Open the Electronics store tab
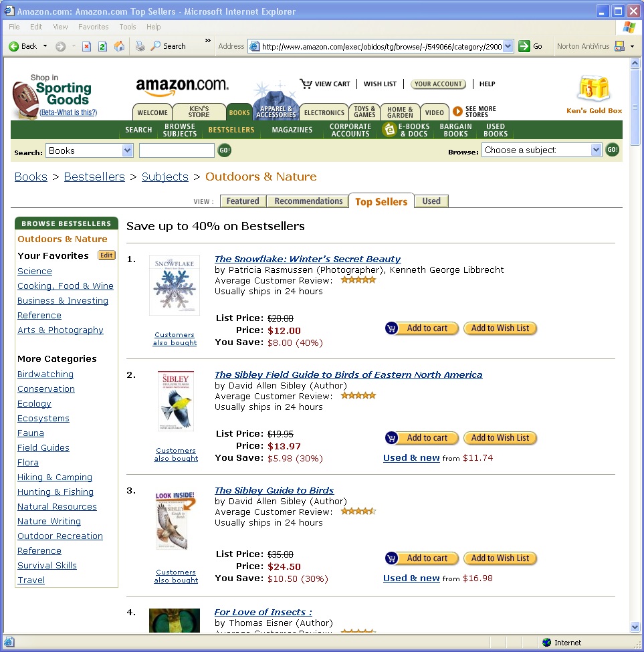This screenshot has height=652, width=644. (x=324, y=112)
